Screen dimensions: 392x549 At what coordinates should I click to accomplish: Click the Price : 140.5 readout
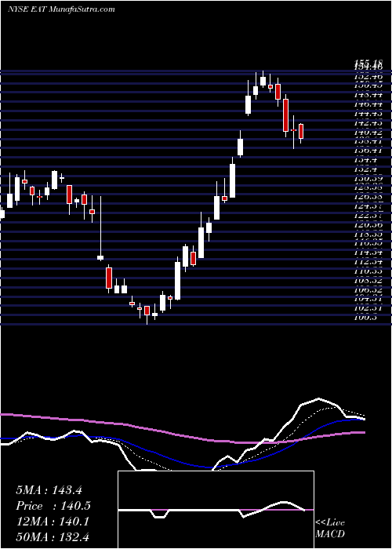(53, 506)
